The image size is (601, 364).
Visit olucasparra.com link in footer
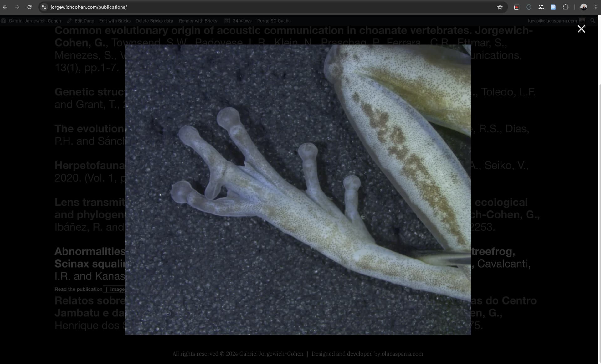[x=402, y=354]
